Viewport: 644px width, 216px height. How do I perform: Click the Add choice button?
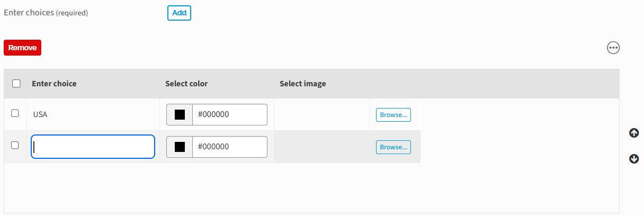tap(179, 13)
